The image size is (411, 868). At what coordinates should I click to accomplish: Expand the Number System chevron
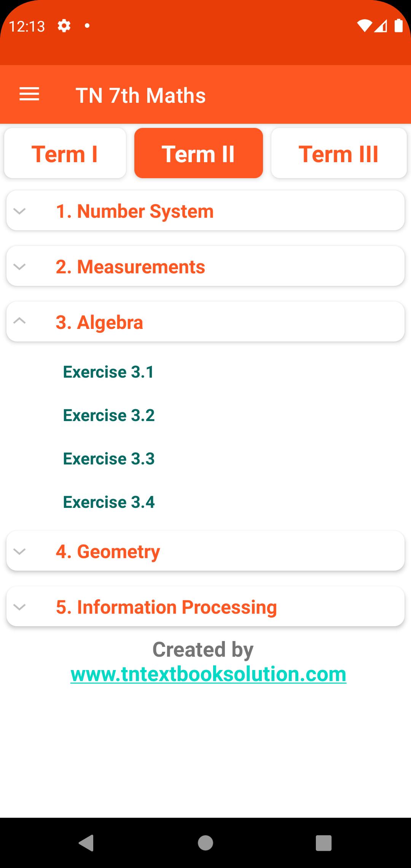(x=19, y=211)
